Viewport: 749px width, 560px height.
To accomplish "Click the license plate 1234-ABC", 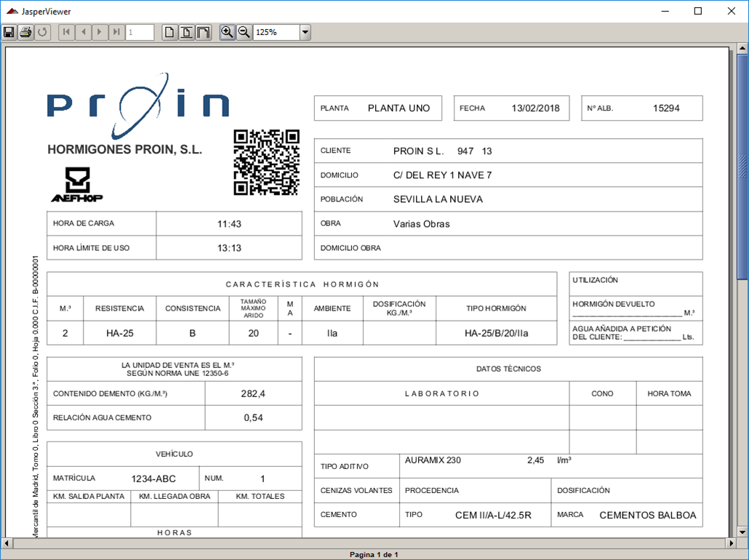I will 153,479.
